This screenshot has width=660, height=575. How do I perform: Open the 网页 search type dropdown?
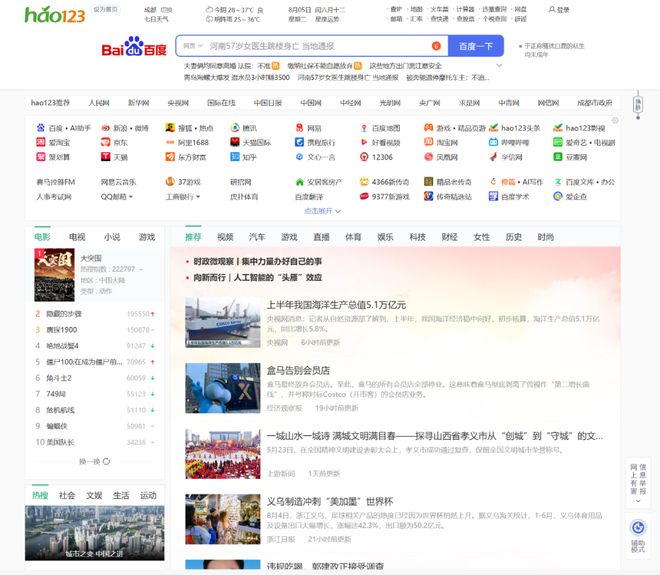191,46
